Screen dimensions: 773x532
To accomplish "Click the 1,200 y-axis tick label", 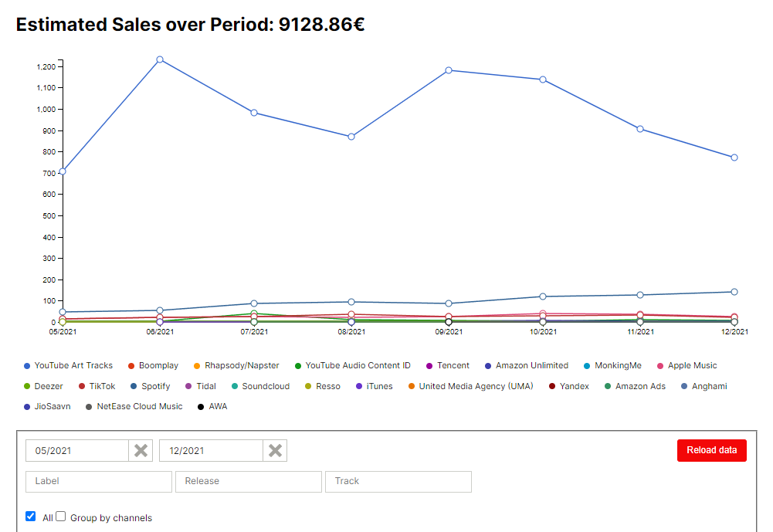I will pyautogui.click(x=46, y=66).
